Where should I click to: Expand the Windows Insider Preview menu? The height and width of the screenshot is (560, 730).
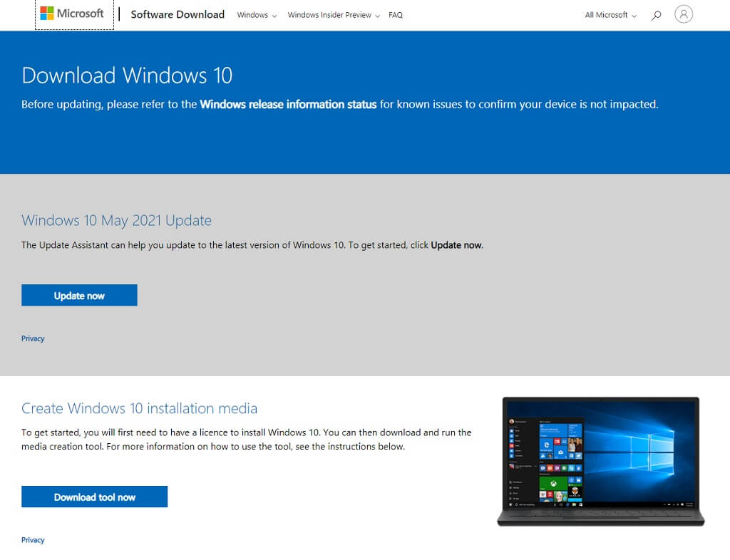[334, 15]
